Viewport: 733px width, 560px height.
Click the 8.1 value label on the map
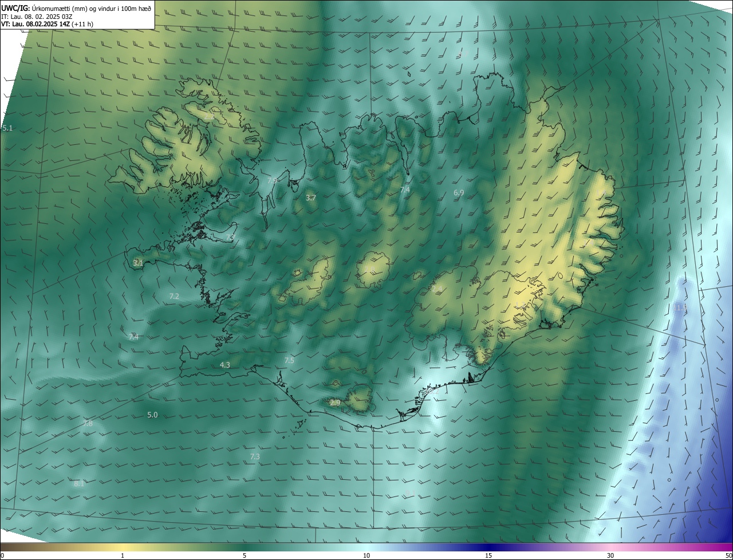point(79,483)
